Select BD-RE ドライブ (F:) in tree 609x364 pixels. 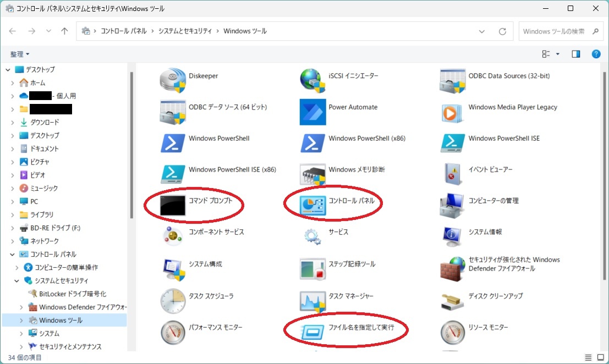pyautogui.click(x=55, y=228)
